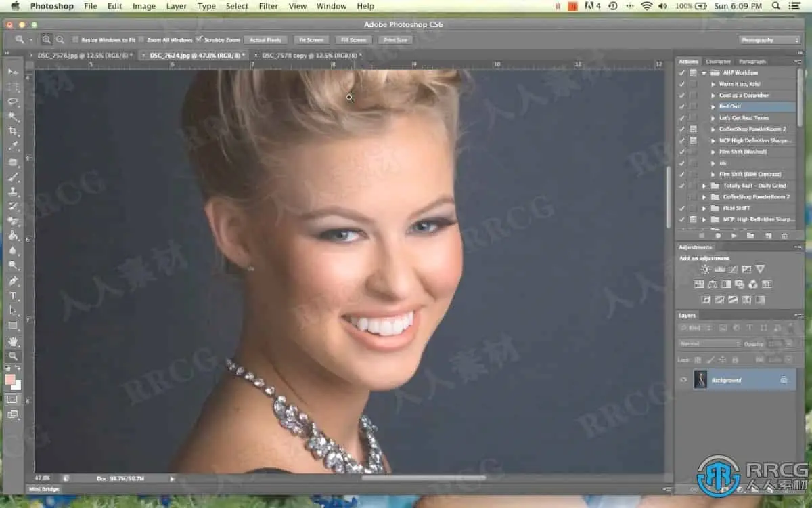Click the Fit Screen button
This screenshot has height=508, width=812.
311,40
